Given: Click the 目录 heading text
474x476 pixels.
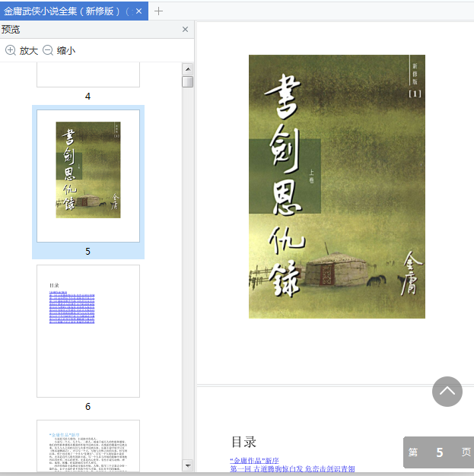Looking at the screenshot, I should pos(243,442).
